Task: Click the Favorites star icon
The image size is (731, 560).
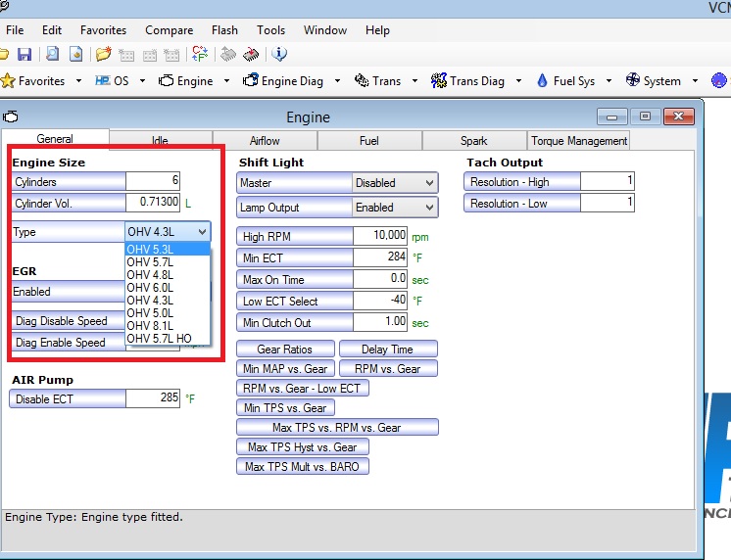Action: point(9,81)
